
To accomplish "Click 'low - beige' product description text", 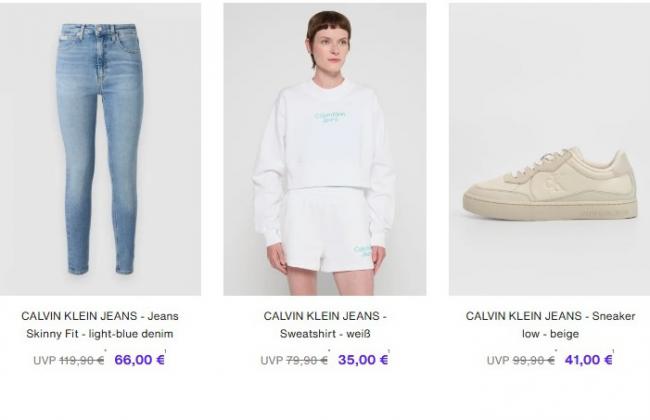I will (550, 334).
